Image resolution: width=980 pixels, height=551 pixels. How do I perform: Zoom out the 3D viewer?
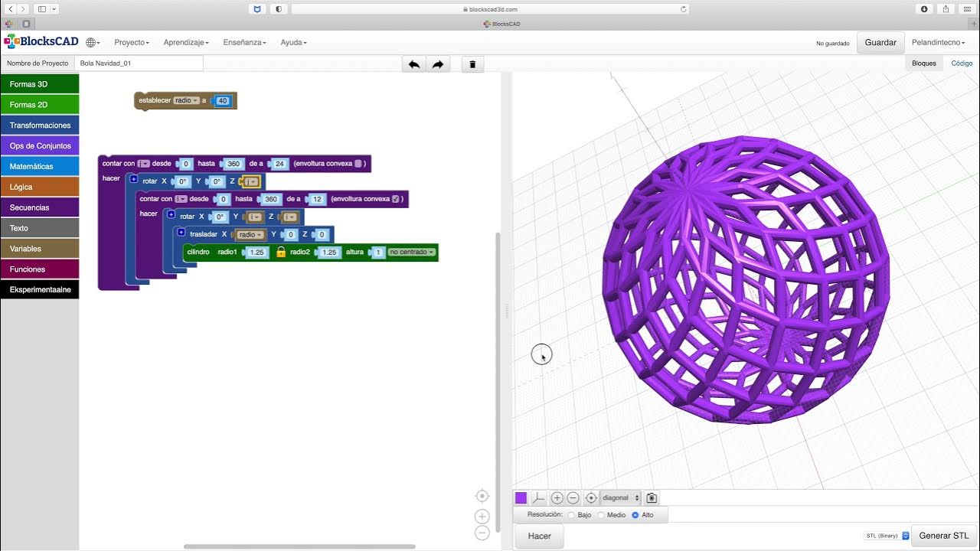pos(573,497)
